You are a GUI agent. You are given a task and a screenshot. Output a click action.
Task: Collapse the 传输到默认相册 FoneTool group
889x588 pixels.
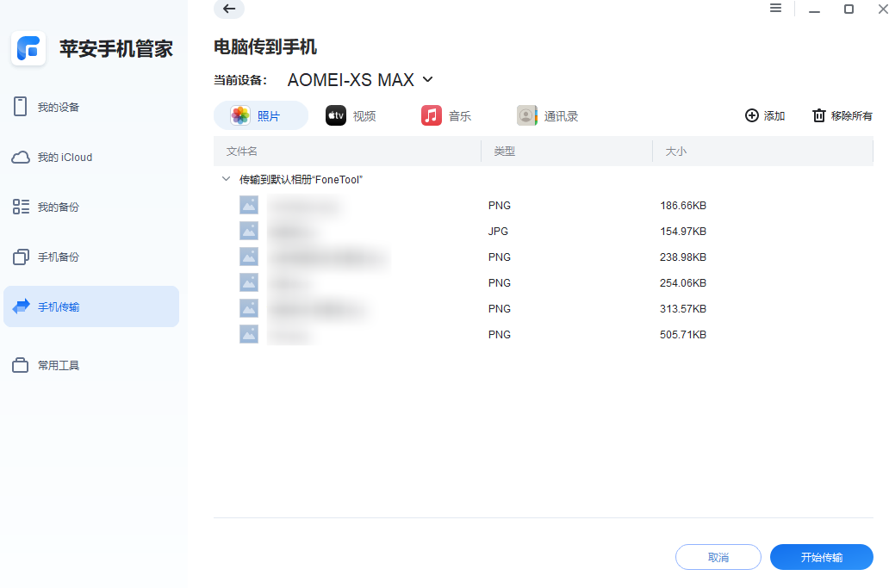tap(226, 179)
